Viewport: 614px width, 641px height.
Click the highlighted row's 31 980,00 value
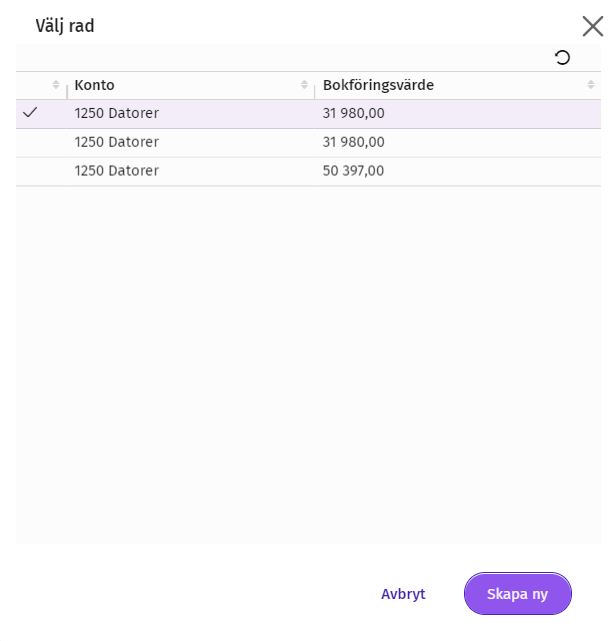click(x=353, y=113)
